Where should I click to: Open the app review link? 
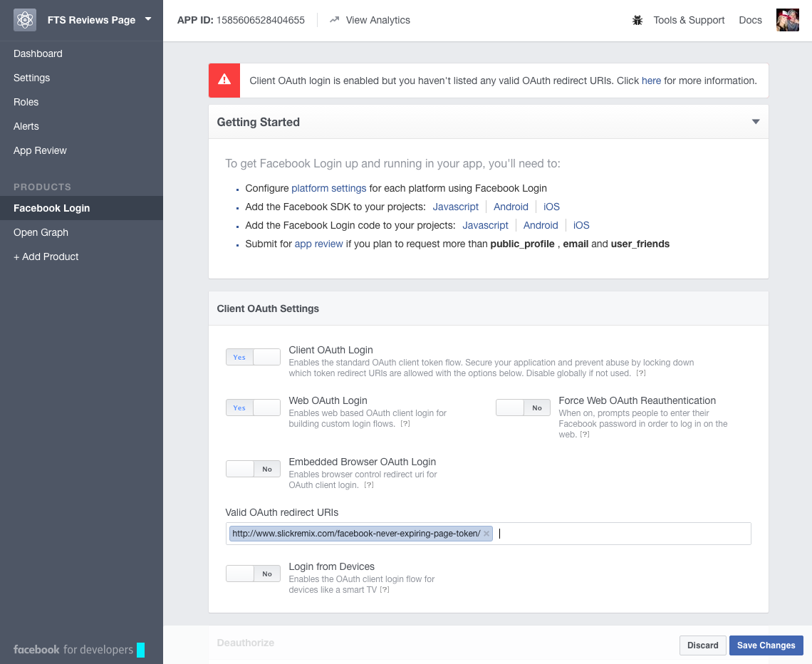tap(318, 244)
